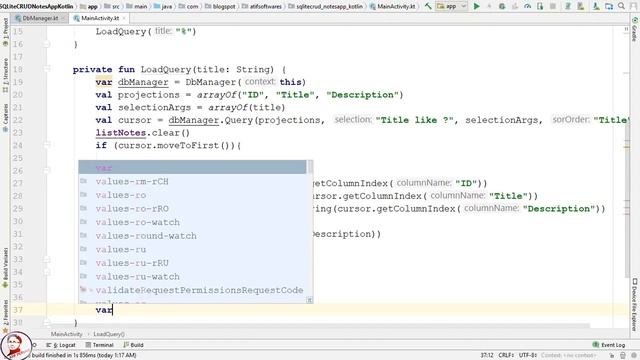Select 'values-rm-rCH' completion suggestion
640x360 pixels.
coord(192,181)
